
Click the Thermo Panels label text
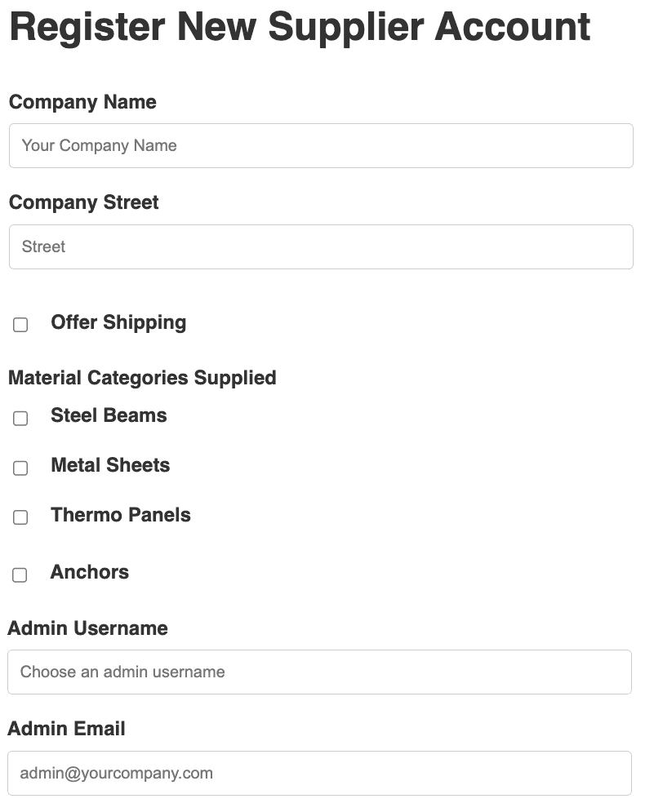pos(121,515)
